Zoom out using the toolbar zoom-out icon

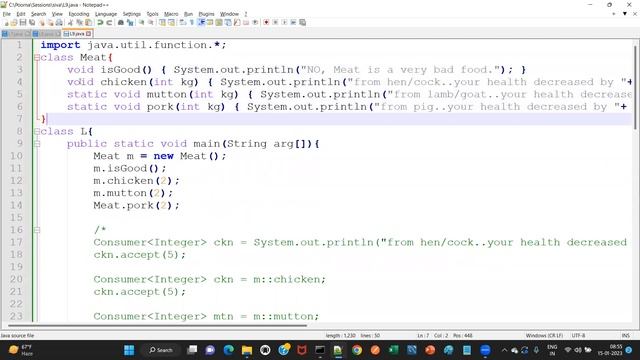151,22
